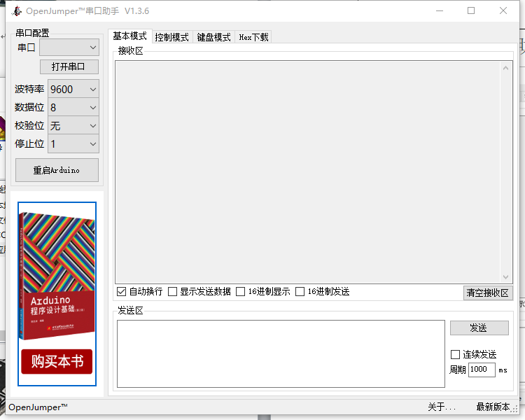This screenshot has width=525, height=420.
Task: Close the OpenJumper window
Action: point(503,10)
